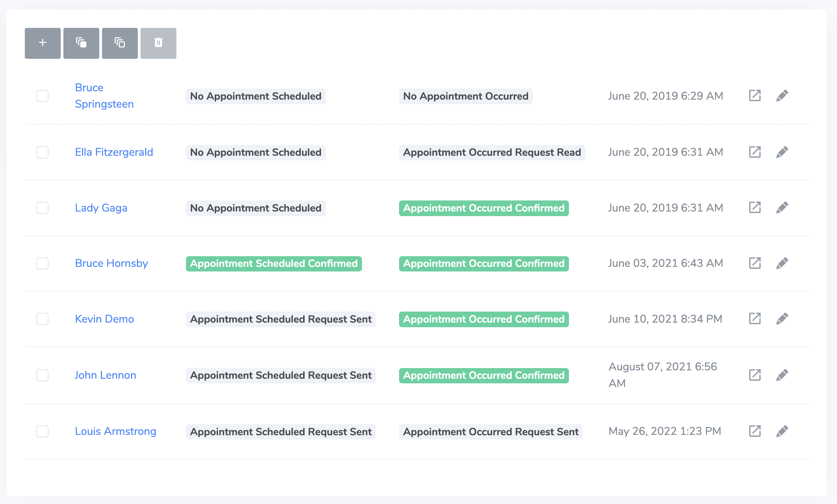
Task: Open the Ella Fitzgerald name link
Action: pyautogui.click(x=114, y=152)
